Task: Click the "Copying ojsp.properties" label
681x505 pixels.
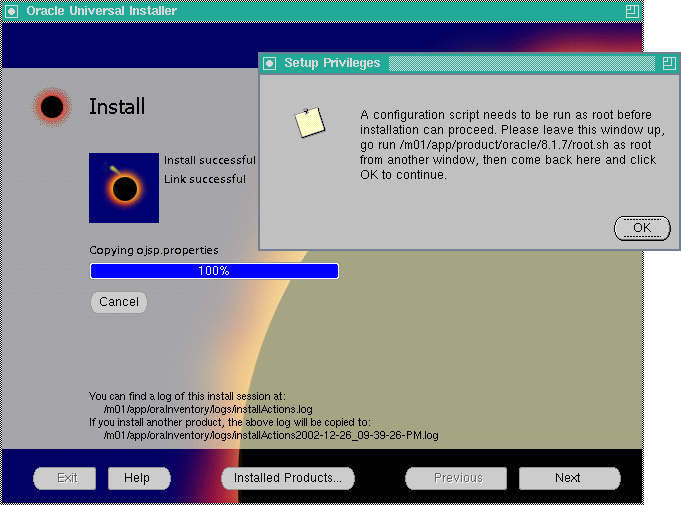Action: pos(154,250)
